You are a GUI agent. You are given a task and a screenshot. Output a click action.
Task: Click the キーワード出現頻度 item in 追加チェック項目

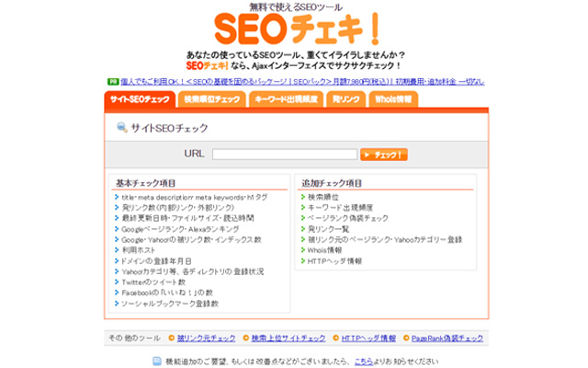(x=340, y=208)
